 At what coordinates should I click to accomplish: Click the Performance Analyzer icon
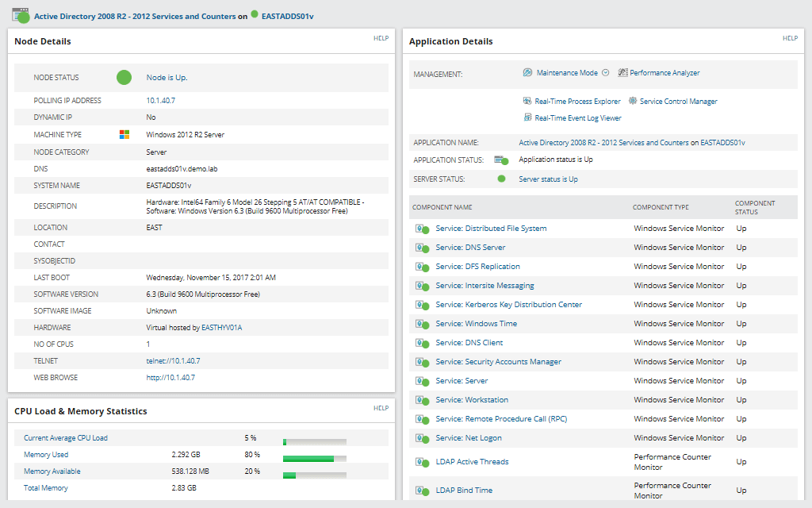coord(622,73)
